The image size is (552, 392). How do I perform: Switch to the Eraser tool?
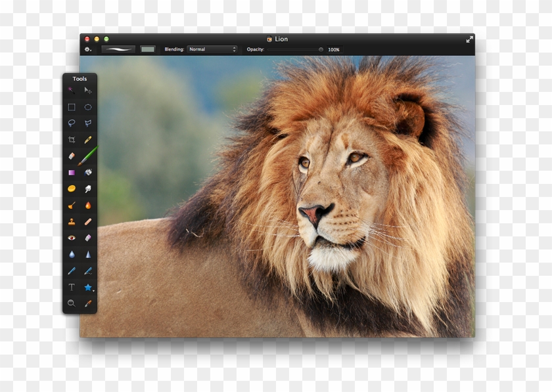coord(72,156)
